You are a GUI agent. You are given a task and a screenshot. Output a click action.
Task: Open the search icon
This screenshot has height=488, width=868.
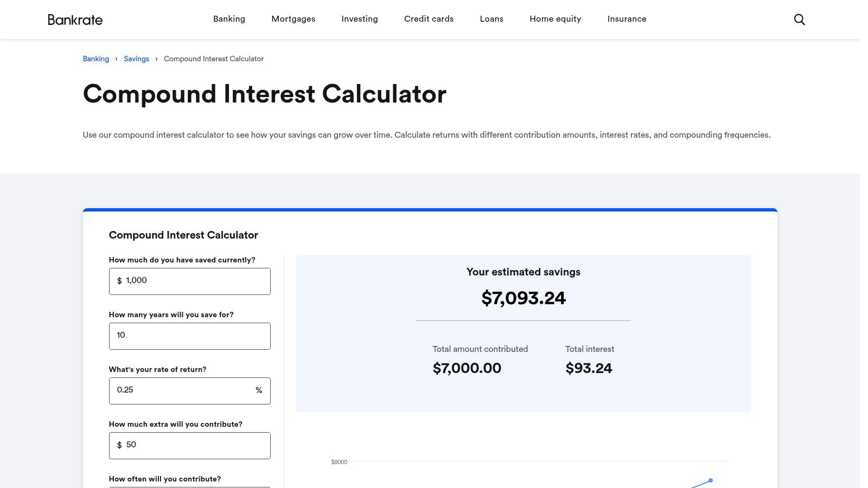[x=799, y=19]
